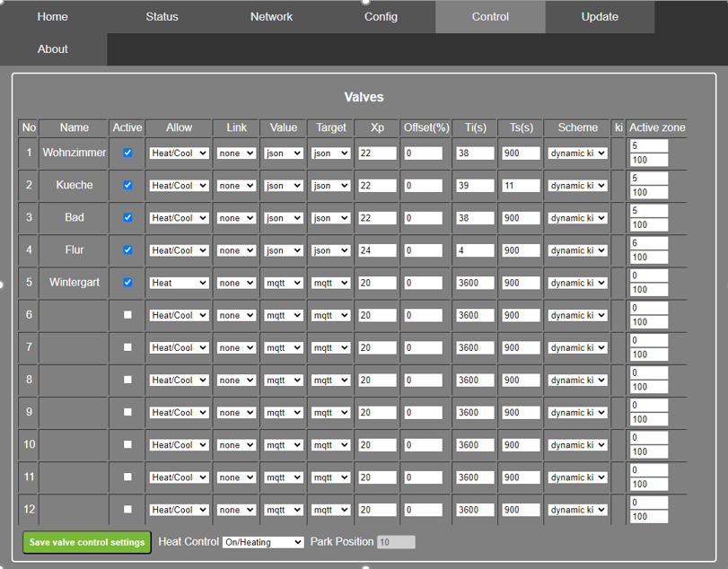Viewport: 728px width, 569px height.
Task: Open the Target mqtt dropdown in row 6
Action: (x=330, y=315)
